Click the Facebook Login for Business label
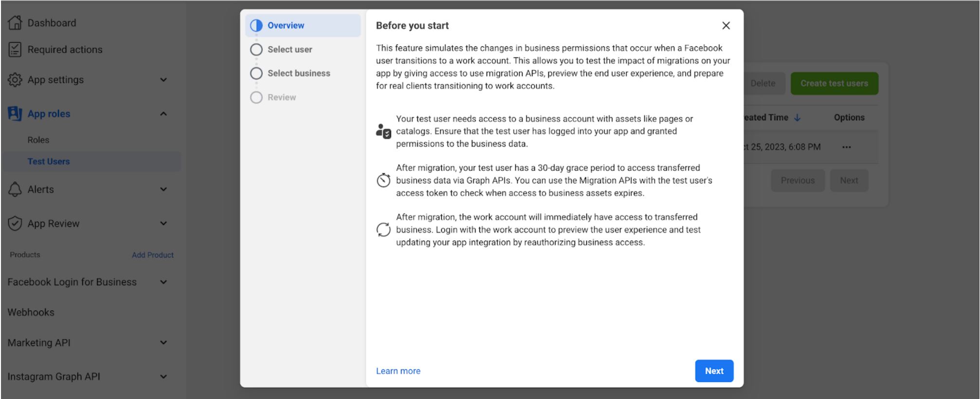 coord(72,282)
